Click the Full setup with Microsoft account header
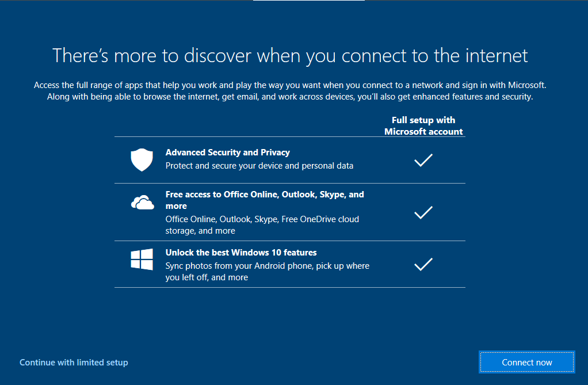This screenshot has height=385, width=588. coord(423,126)
